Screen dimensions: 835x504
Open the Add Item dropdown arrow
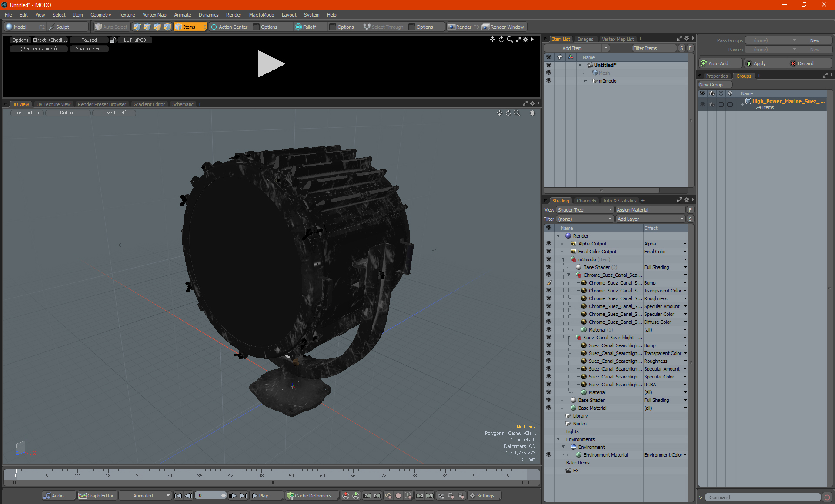[x=606, y=48]
